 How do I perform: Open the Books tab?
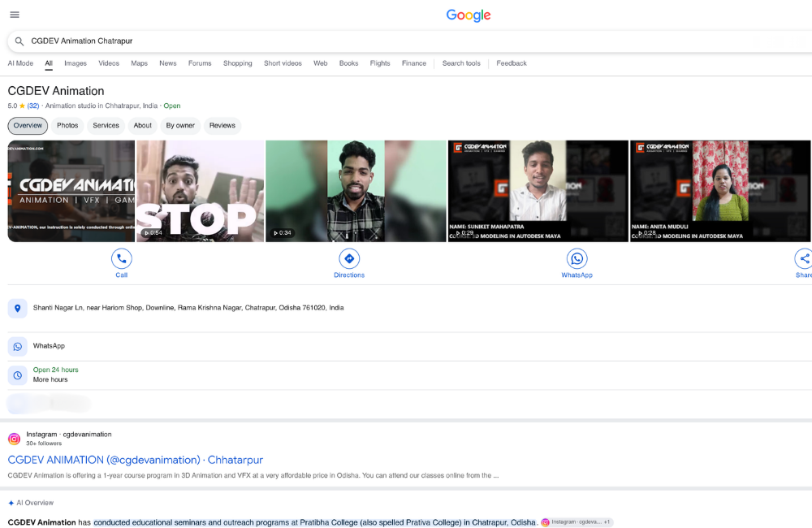(x=348, y=63)
